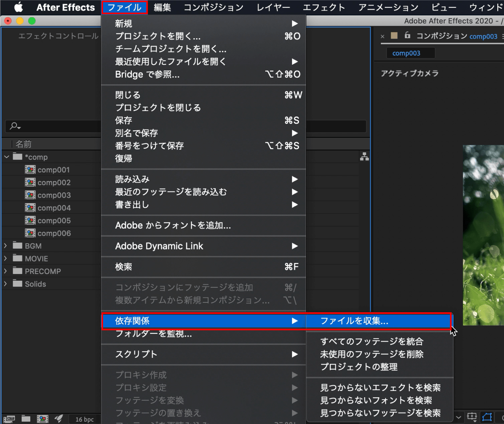The image size is (504, 424).
Task: Open project settings via the rocket icon
Action: click(59, 419)
